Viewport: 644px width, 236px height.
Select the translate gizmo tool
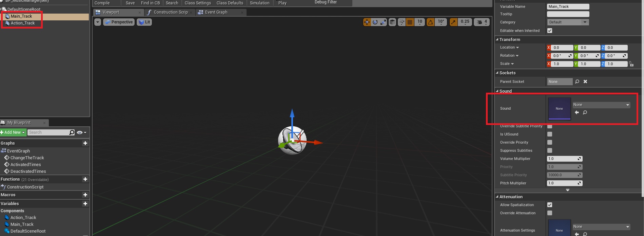click(367, 22)
